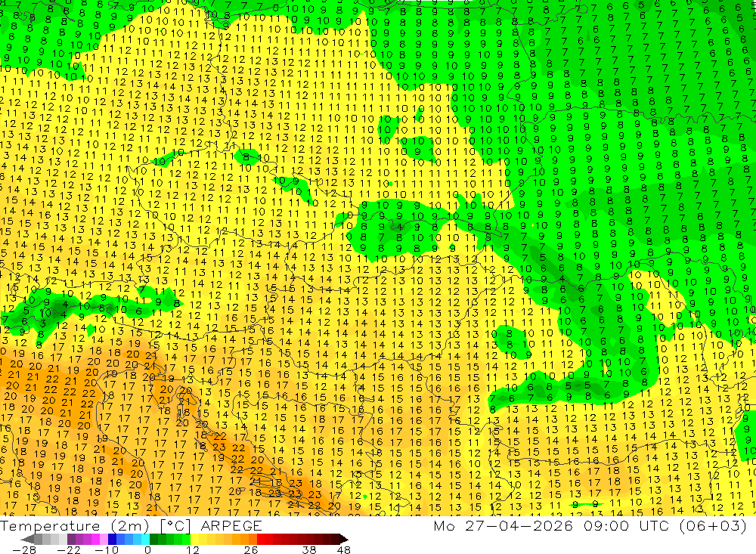This screenshot has width=756, height=554.
Task: Click the date '27-04-2026' in the footer
Action: [x=519, y=525]
